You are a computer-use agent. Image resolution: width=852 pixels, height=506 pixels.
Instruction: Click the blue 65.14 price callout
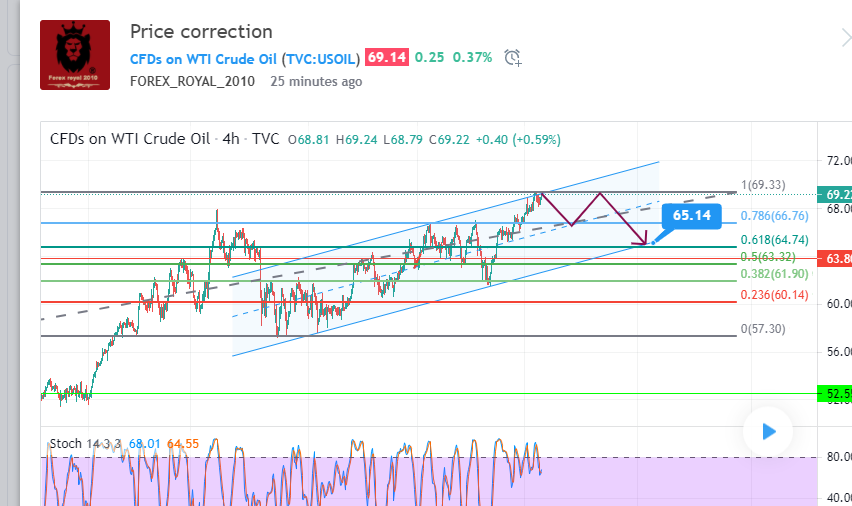click(x=691, y=215)
